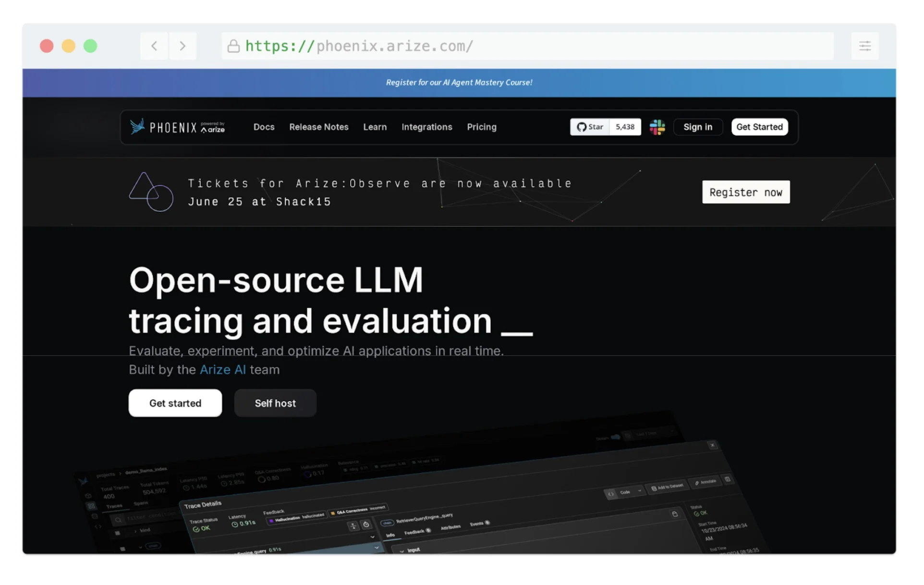
Task: Click the Q&A Correctness 0.80 progress ring
Action: [262, 479]
